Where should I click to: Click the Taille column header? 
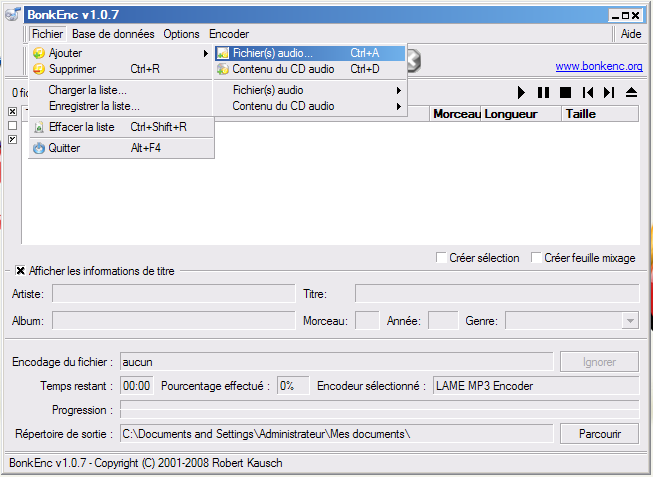point(600,114)
